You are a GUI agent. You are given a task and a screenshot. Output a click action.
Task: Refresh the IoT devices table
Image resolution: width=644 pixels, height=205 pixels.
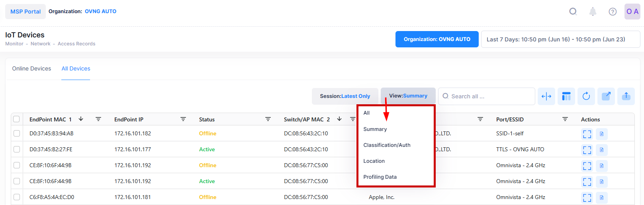tap(586, 96)
